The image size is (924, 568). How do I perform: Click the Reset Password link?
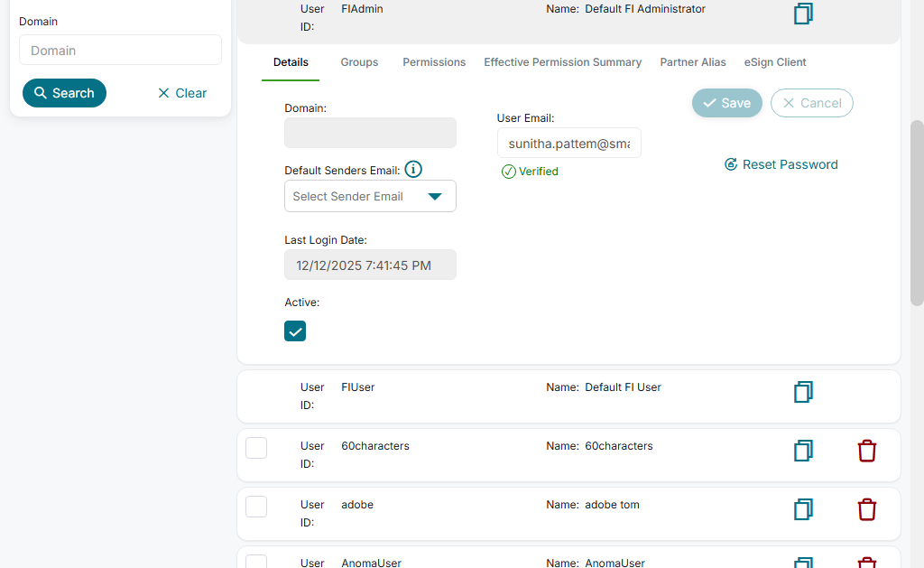coord(781,164)
